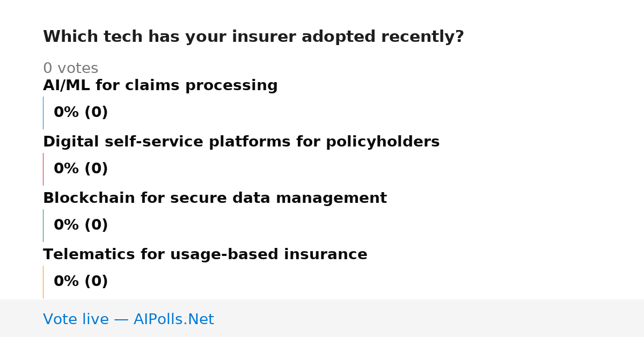Click 'AIPolls.Net' text in footer

tap(174, 320)
